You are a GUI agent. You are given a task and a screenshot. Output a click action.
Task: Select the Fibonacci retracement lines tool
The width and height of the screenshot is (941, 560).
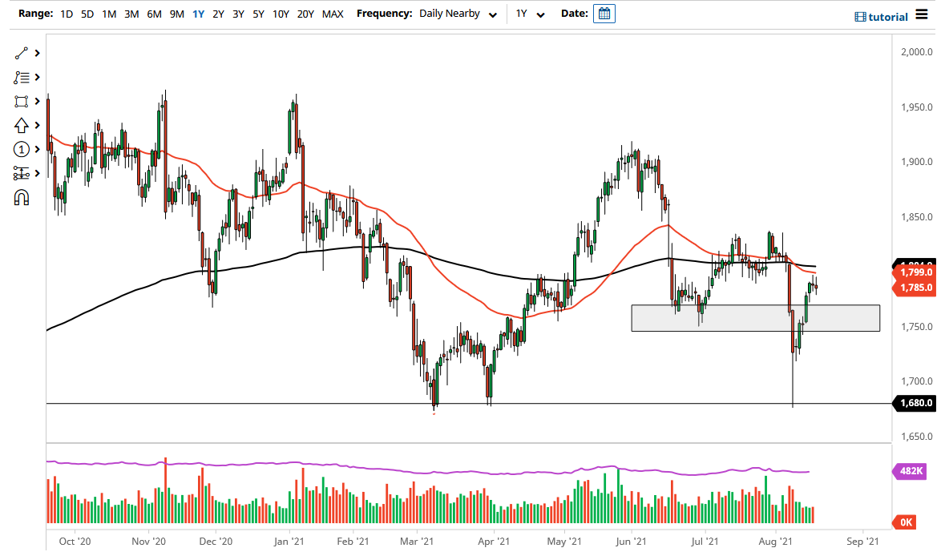[x=21, y=78]
